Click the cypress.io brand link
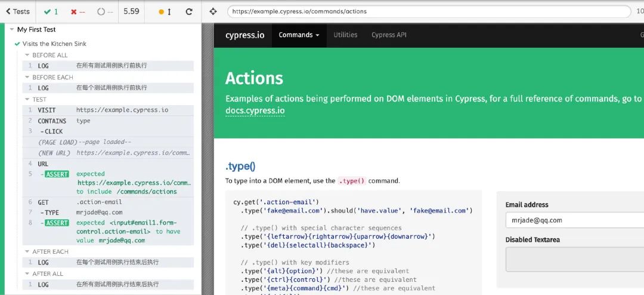644x295 pixels. click(x=245, y=35)
